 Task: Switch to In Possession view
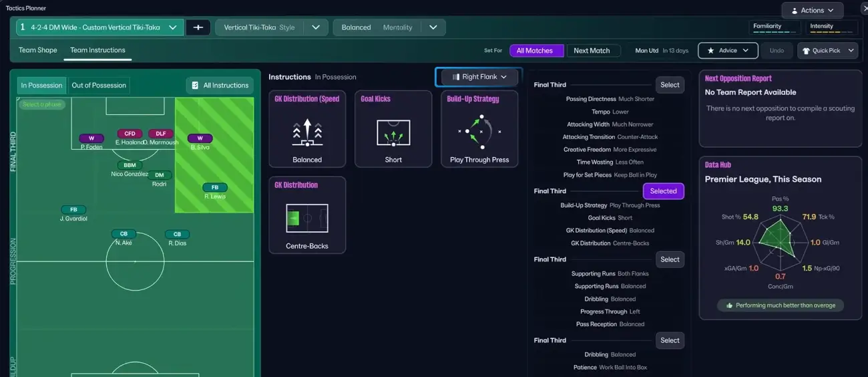[x=41, y=86]
